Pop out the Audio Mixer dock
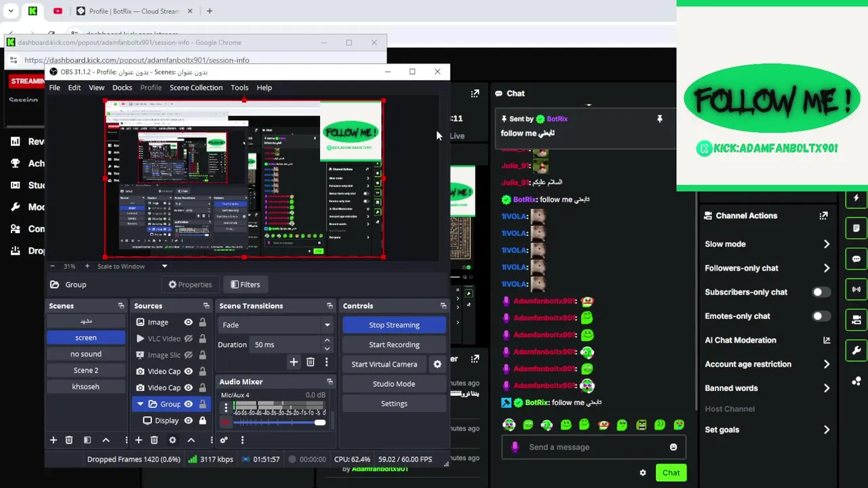868x488 pixels. (x=330, y=382)
